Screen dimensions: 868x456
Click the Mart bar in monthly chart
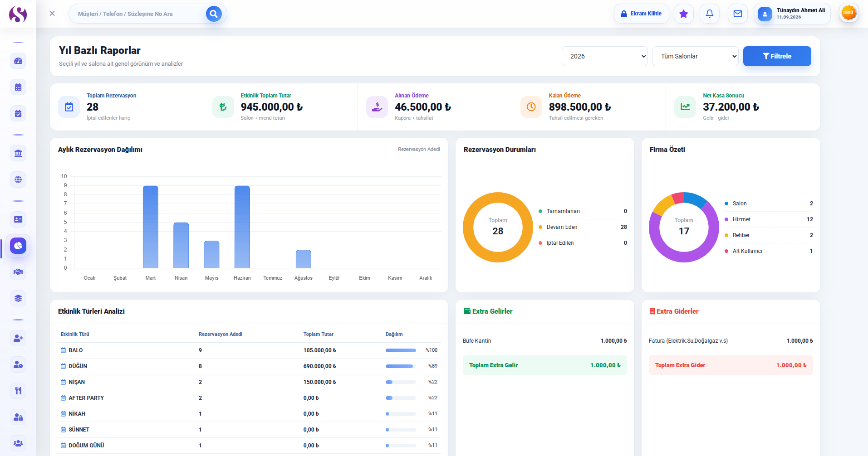(151, 227)
